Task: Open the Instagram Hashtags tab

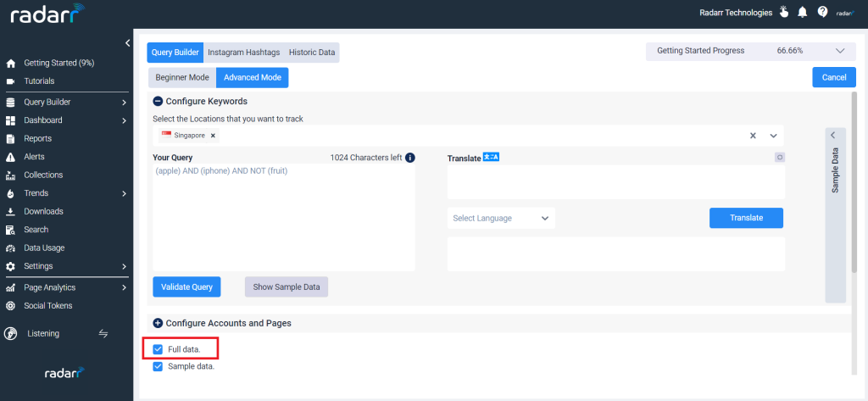Action: (244, 53)
